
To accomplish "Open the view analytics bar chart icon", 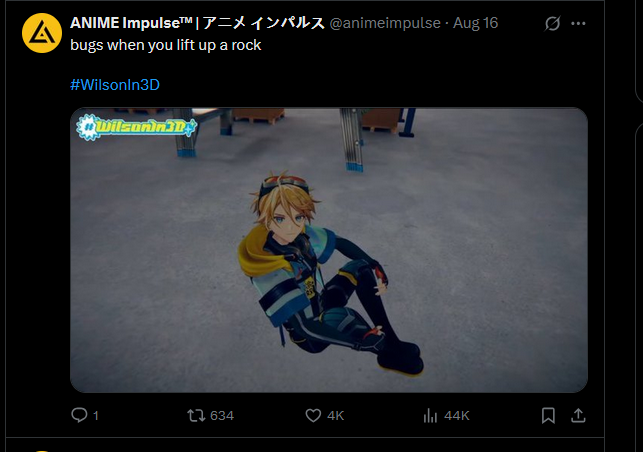I will point(430,415).
